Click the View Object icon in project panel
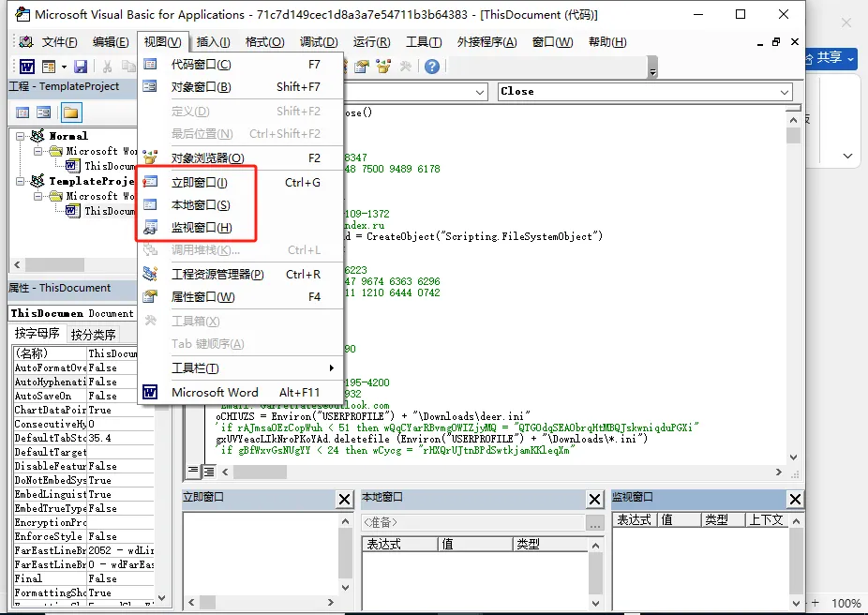868x615 pixels. (x=44, y=112)
